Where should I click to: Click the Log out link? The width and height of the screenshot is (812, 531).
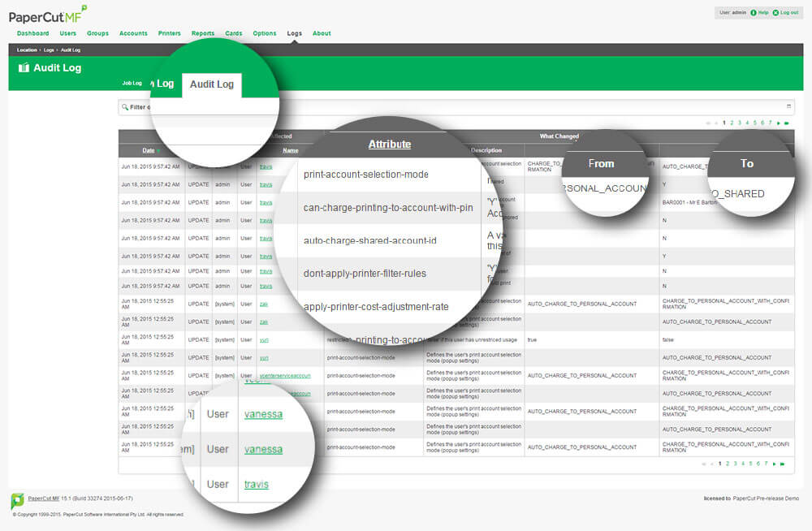(789, 12)
